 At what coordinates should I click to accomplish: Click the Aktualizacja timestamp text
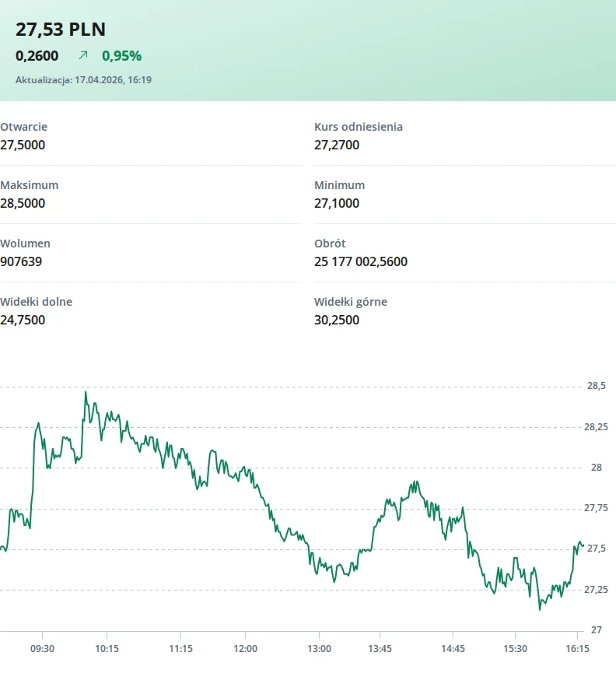(84, 80)
